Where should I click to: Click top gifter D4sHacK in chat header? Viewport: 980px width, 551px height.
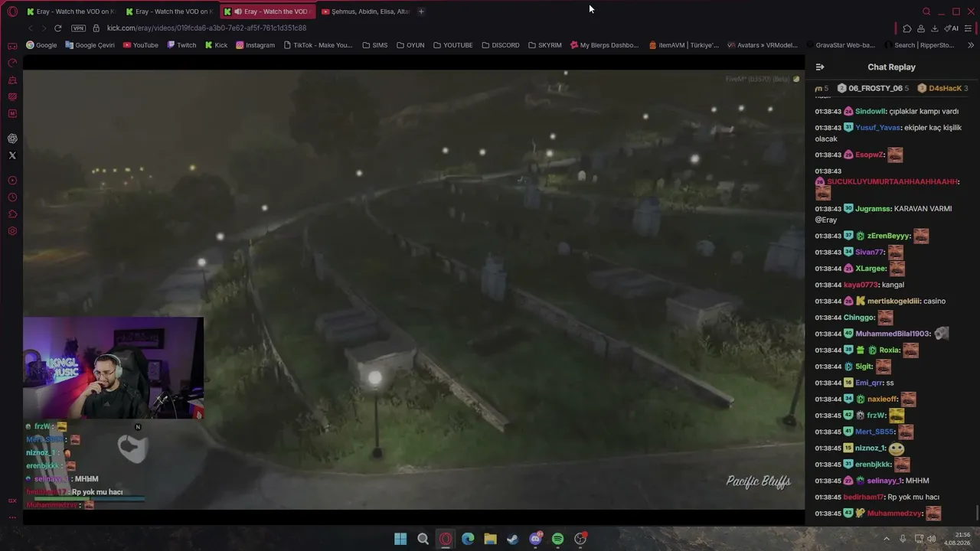point(944,89)
